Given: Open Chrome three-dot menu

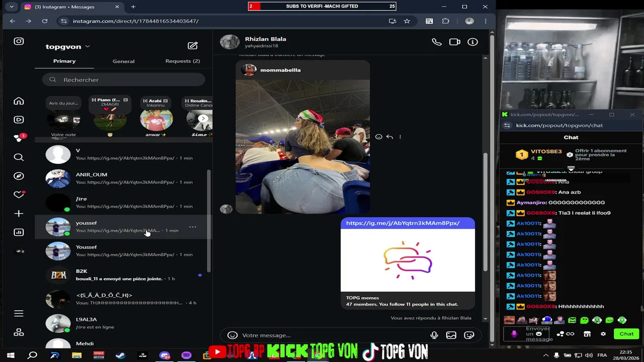Looking at the screenshot, I should coord(486,21).
